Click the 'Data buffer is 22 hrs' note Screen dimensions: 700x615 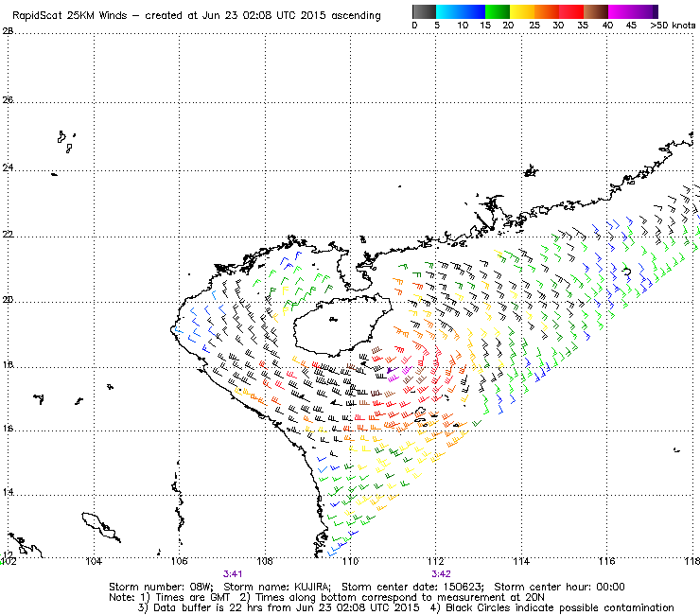(x=209, y=607)
